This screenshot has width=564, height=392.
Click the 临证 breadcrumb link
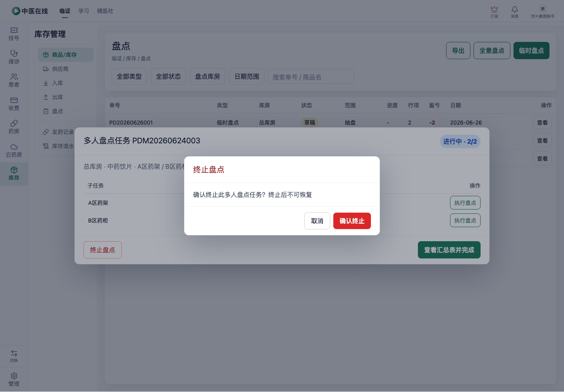[117, 58]
